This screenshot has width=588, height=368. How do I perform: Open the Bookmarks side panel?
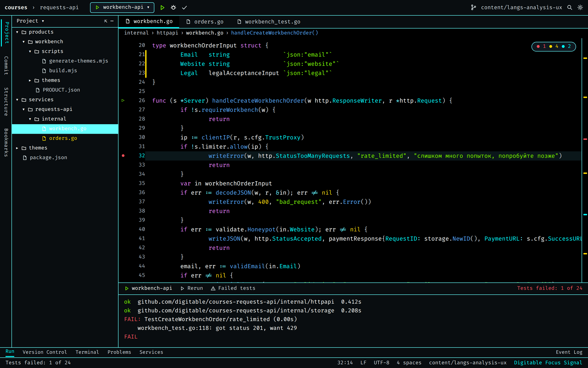6,143
